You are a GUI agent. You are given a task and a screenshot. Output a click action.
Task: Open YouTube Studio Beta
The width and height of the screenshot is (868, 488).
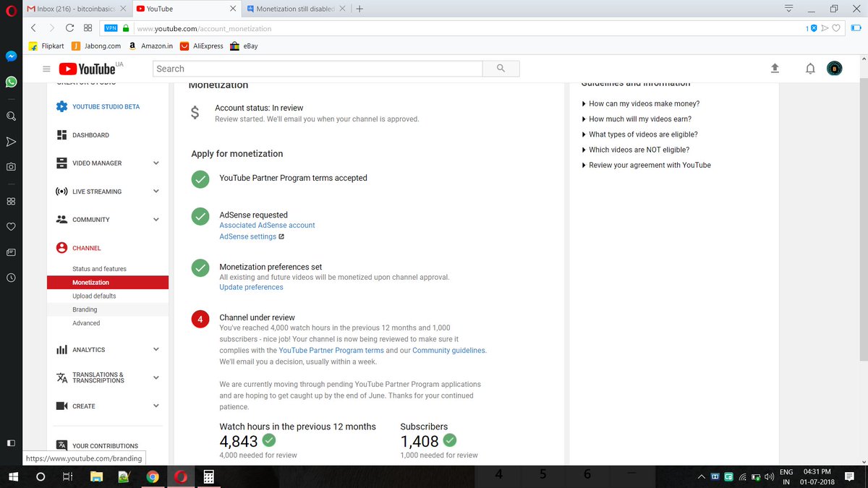click(98, 107)
